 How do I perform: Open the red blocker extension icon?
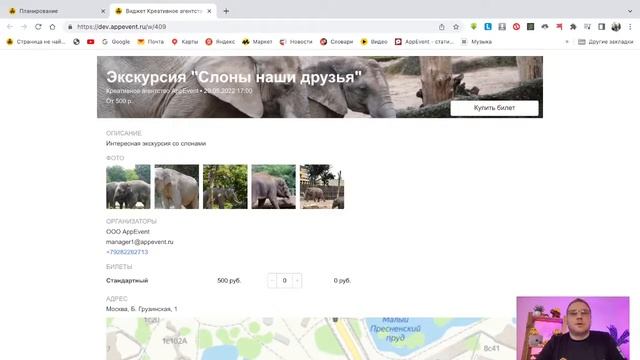516,27
